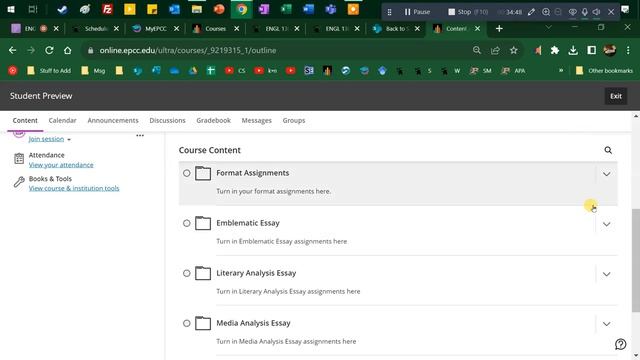Toggle the browser side panel

click(591, 50)
